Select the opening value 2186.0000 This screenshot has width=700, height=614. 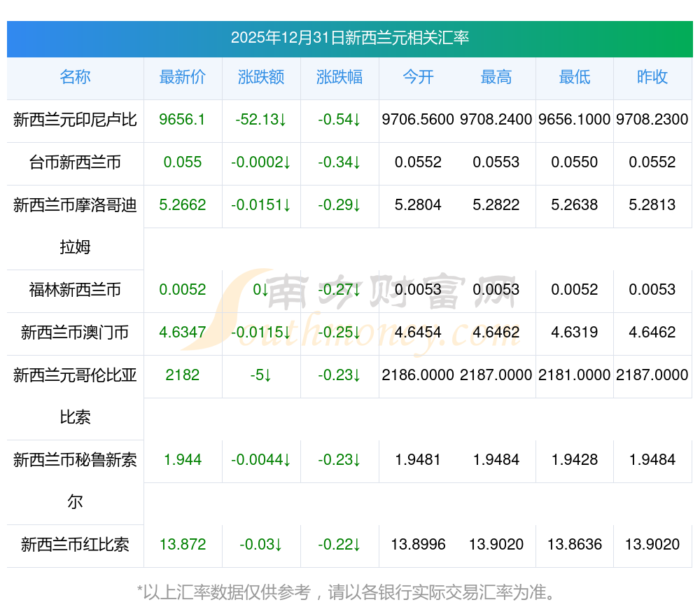[x=418, y=375]
